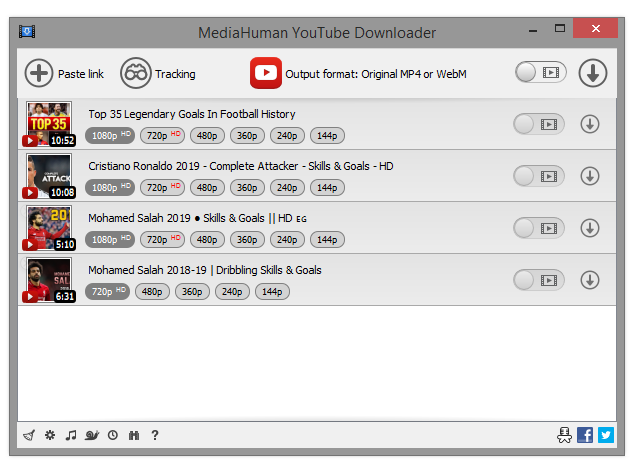This screenshot has height=472, width=634.
Task: Open help question mark icon
Action: point(155,435)
